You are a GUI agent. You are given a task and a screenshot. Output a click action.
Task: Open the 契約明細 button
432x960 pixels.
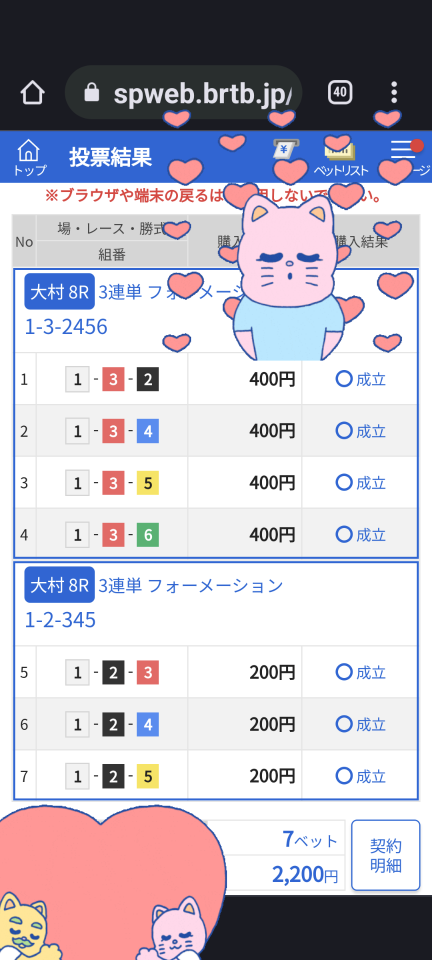click(385, 855)
